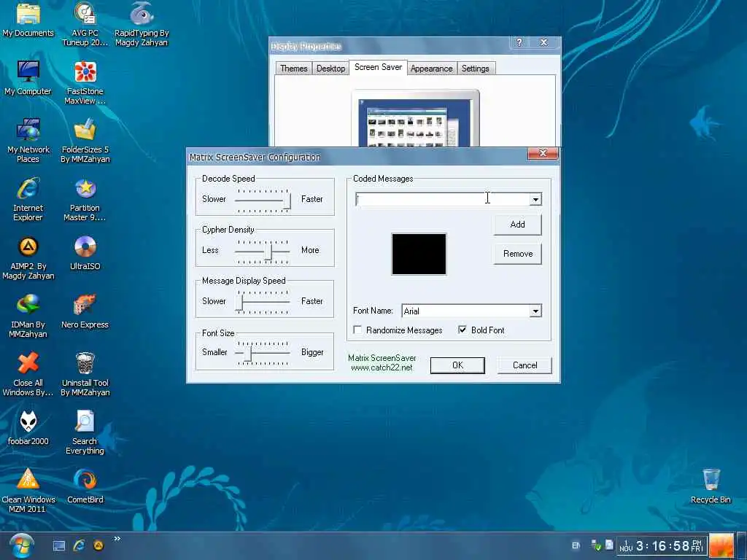Expand quick launch overflow chevron
This screenshot has width=747, height=560.
tap(117, 539)
